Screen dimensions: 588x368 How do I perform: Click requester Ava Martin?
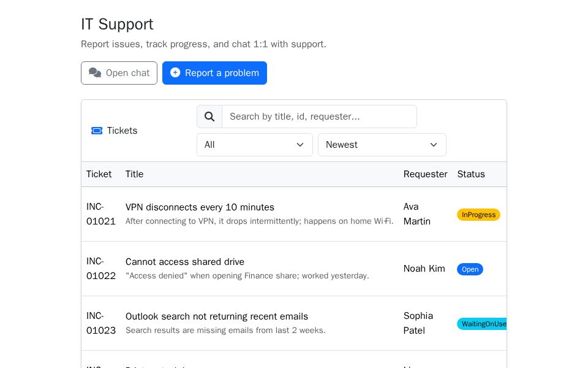417,214
